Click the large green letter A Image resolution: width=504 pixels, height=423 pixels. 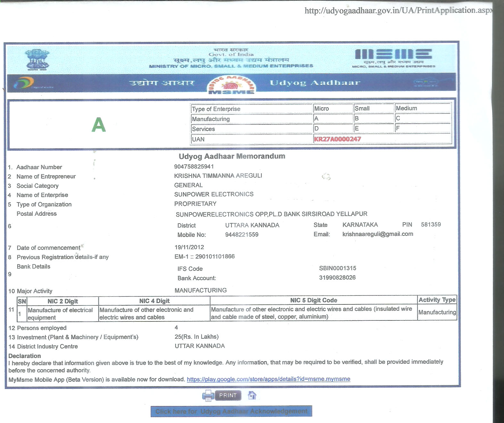99,125
